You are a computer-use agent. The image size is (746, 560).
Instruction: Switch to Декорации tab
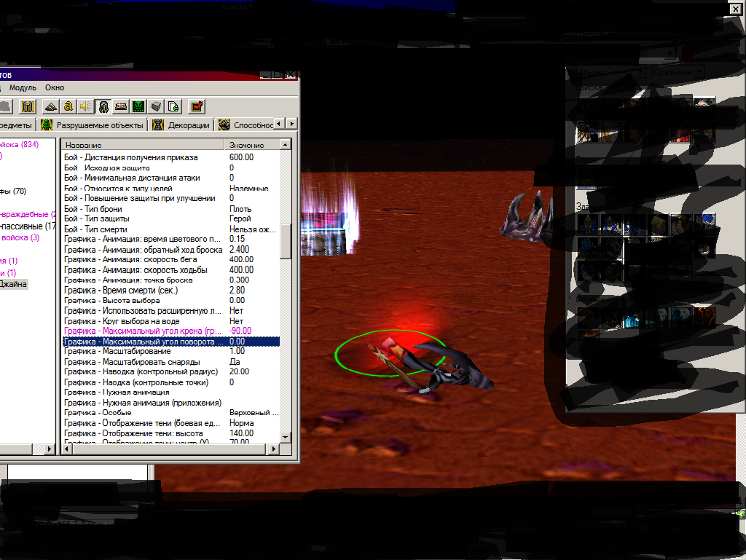pyautogui.click(x=181, y=125)
